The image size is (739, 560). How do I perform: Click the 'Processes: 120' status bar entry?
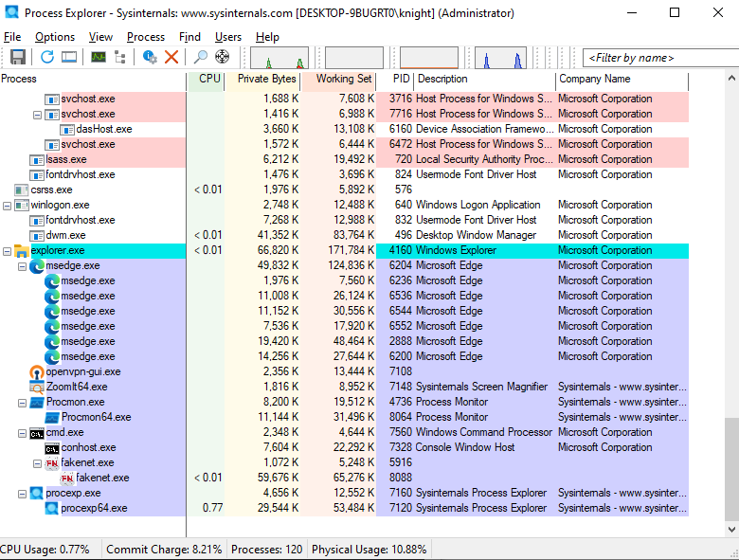coord(267,550)
